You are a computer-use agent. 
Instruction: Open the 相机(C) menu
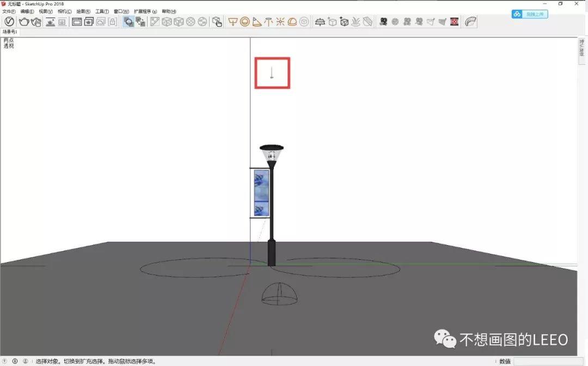pyautogui.click(x=64, y=11)
